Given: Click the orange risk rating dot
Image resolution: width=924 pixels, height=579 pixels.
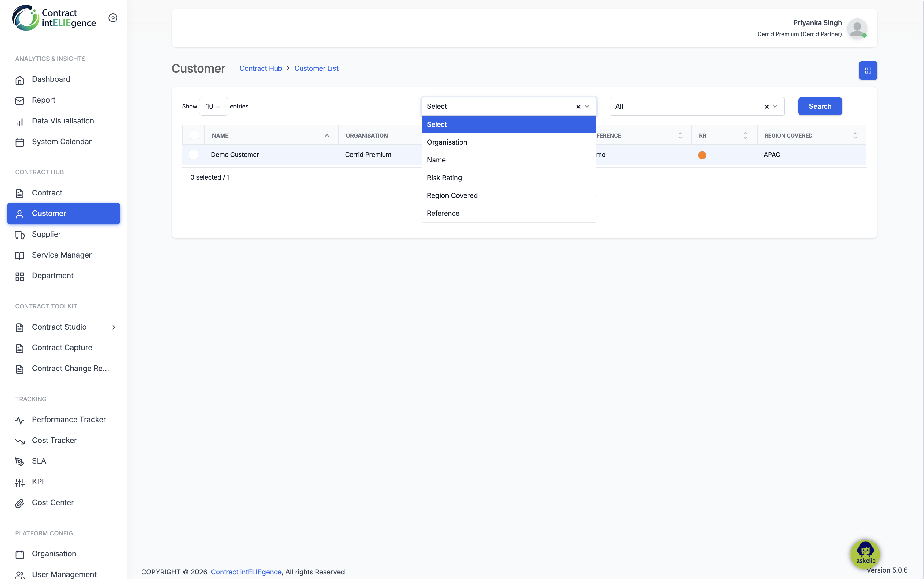Looking at the screenshot, I should [x=702, y=155].
